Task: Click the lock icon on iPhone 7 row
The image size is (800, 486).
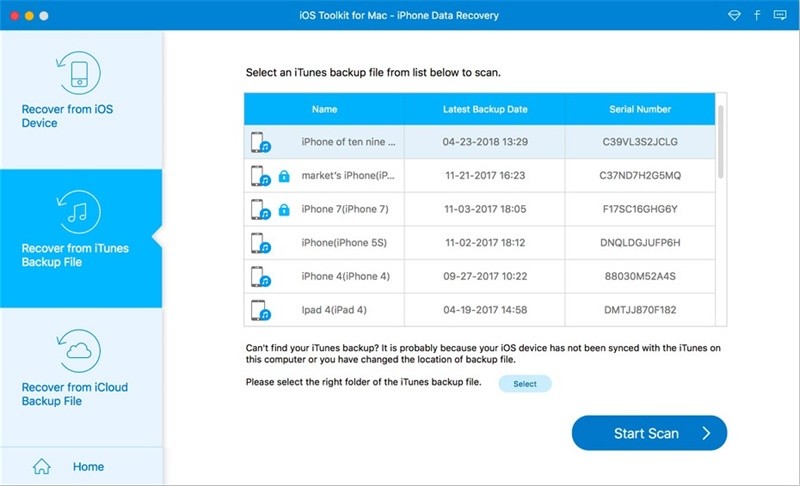Action: [x=284, y=210]
